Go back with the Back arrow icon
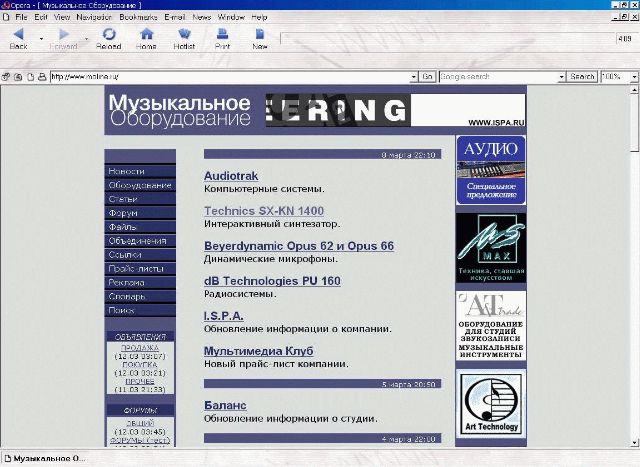Image resolution: width=640 pixels, height=467 pixels. [x=18, y=34]
